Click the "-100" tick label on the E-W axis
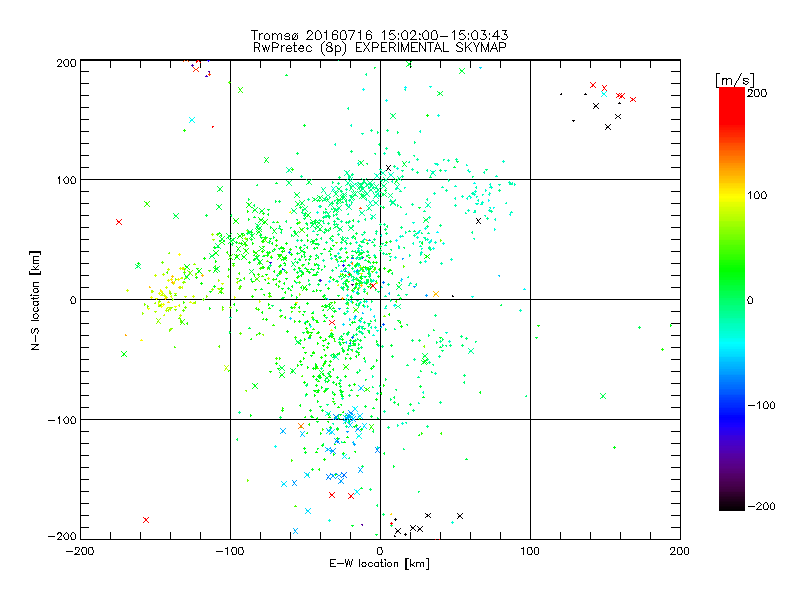This screenshot has width=800, height=600. pos(230,551)
